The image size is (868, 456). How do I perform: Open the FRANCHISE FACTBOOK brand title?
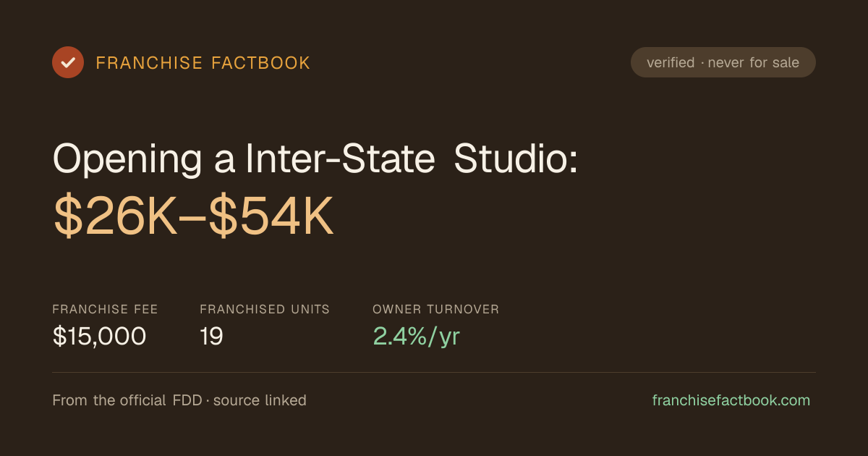tap(203, 63)
